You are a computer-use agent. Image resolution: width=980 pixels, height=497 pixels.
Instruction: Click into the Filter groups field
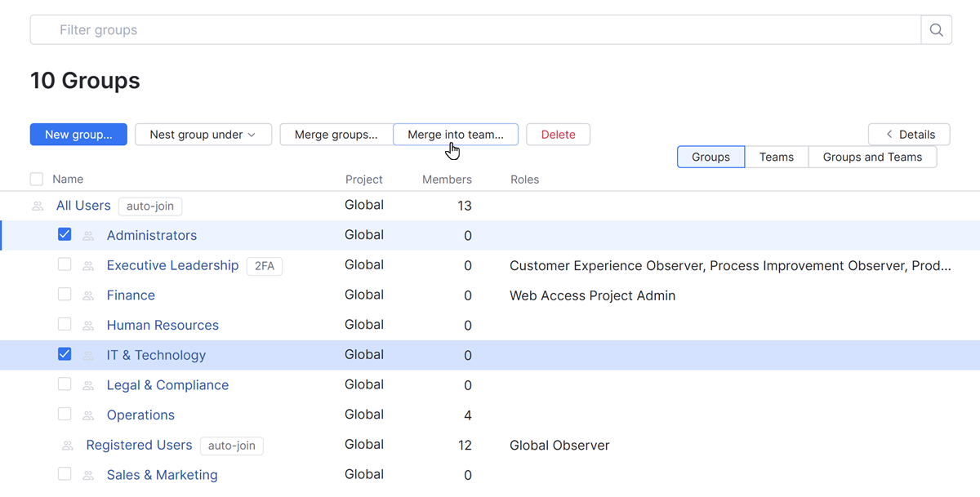(x=474, y=30)
